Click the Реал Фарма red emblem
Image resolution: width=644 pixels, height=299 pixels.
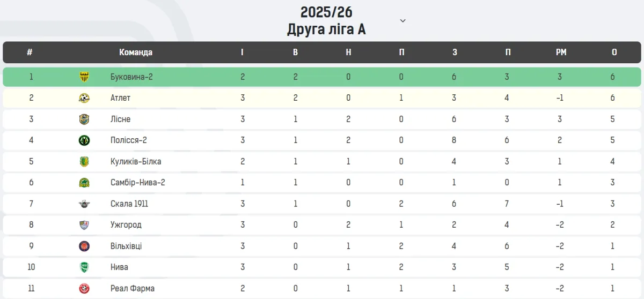[84, 288]
